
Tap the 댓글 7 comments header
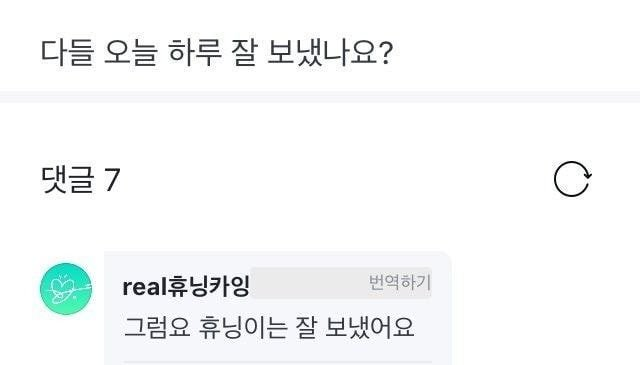(x=80, y=179)
